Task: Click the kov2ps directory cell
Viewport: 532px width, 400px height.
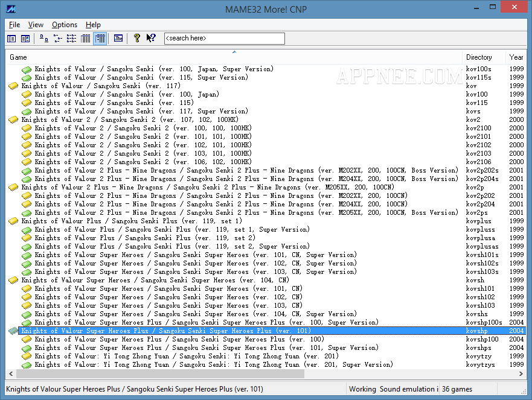Action: [x=476, y=212]
